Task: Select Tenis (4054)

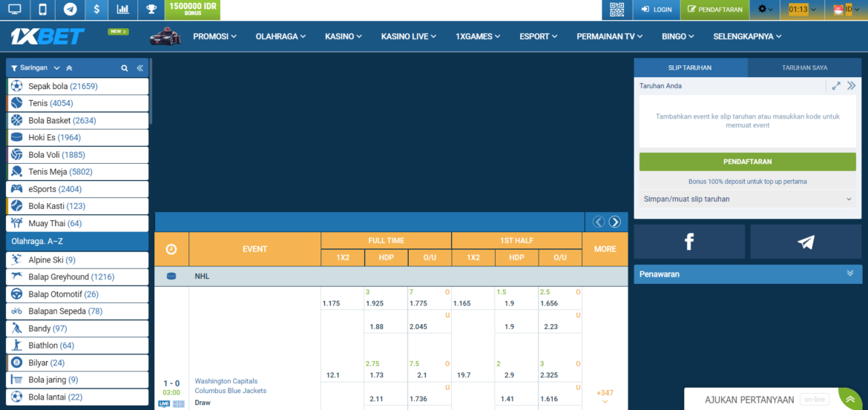Action: 77,104
